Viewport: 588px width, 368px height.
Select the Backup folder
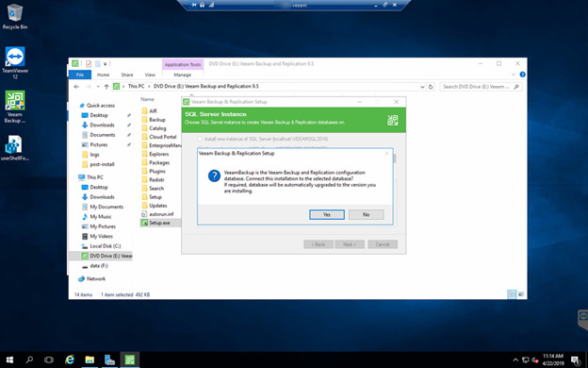pos(157,120)
